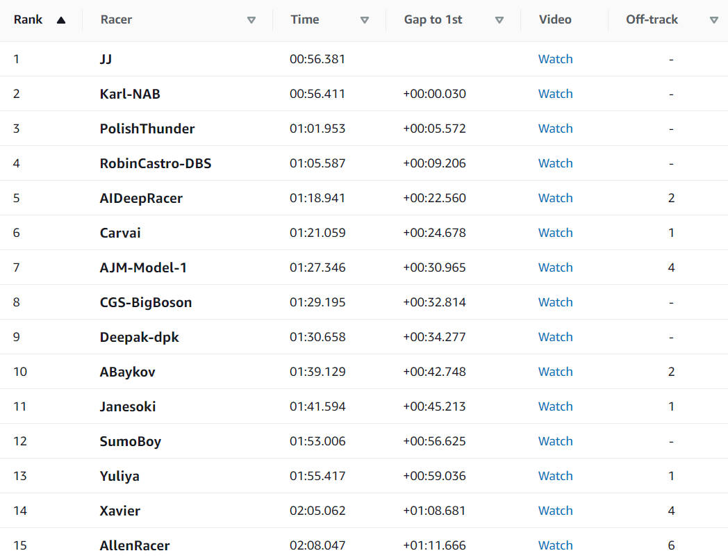
Task: Click the Time column sort arrow
Action: pos(365,20)
